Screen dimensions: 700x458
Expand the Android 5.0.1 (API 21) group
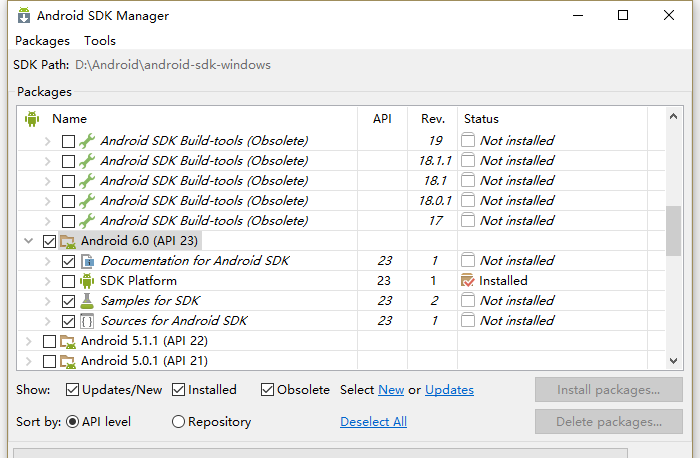[x=29, y=361]
